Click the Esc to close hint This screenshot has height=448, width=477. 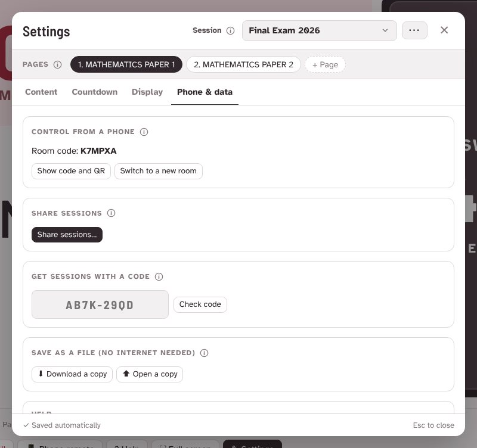point(433,425)
